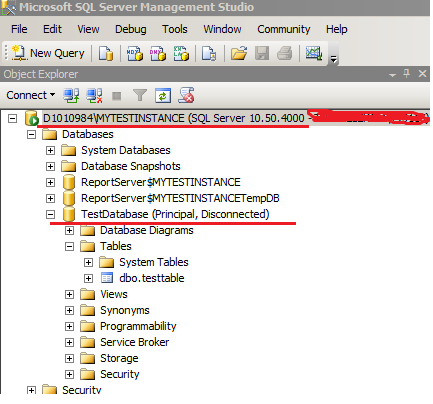Screen dimensions: 433x404
Task: Collapse the D1010984\MYTESTINSTANCE server node
Action: tap(12, 119)
